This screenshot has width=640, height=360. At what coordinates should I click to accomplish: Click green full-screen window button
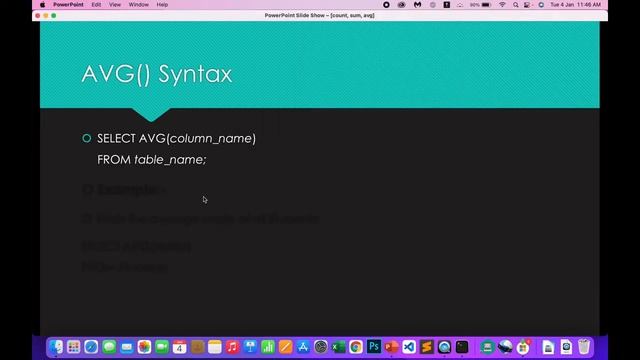(53, 16)
